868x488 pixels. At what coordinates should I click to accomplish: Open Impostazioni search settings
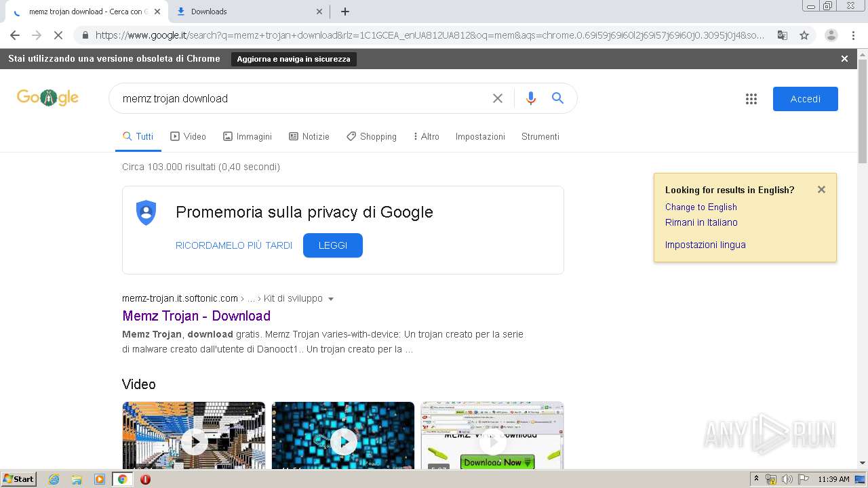pos(480,136)
